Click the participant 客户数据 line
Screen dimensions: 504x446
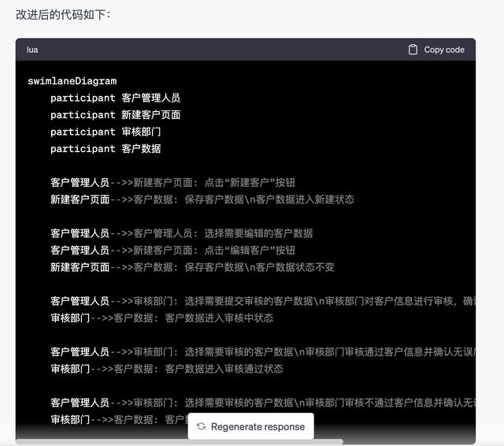click(106, 149)
